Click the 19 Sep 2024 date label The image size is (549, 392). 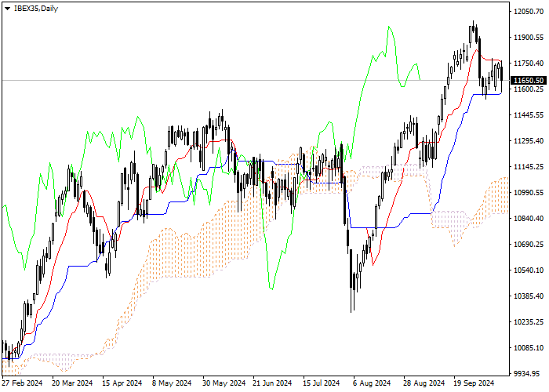tap(474, 383)
